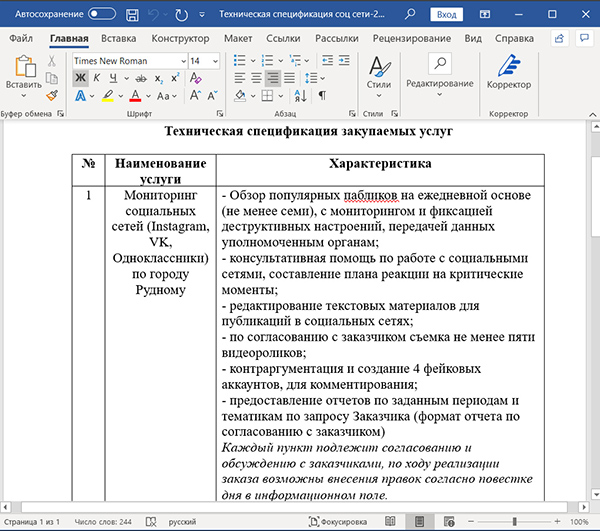Click the word count Число слов: 244
The image size is (600, 531).
click(103, 522)
